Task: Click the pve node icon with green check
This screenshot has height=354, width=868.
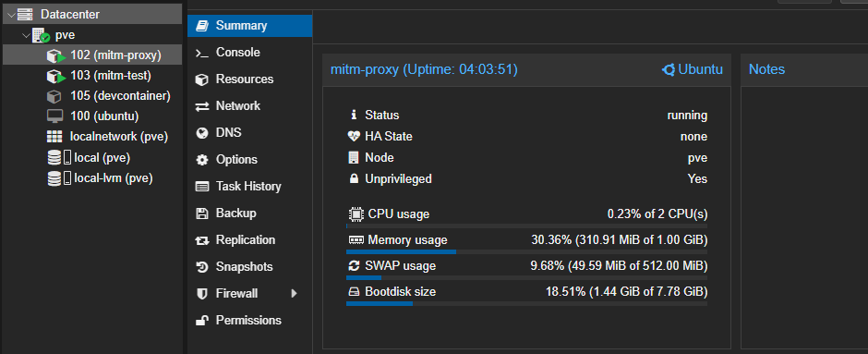Action: tap(41, 35)
